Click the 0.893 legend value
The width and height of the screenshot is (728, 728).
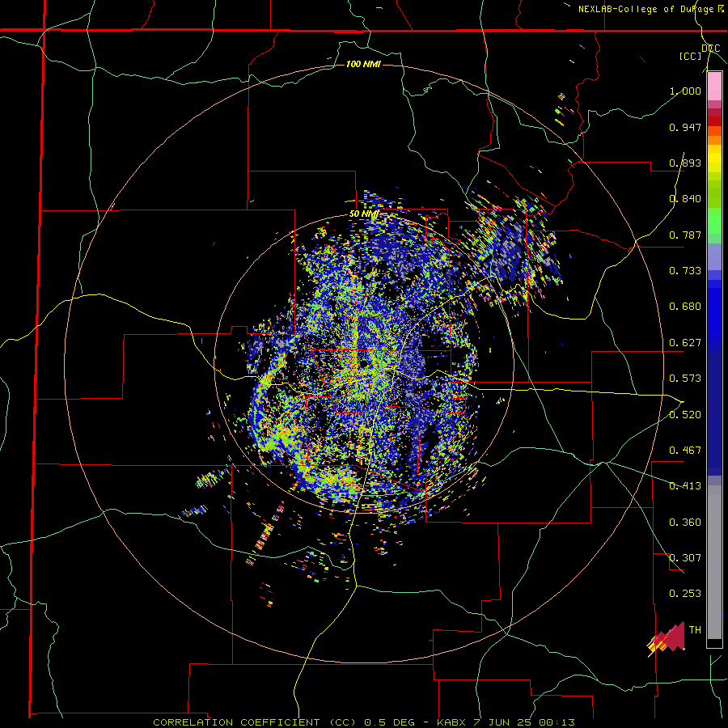pos(685,163)
